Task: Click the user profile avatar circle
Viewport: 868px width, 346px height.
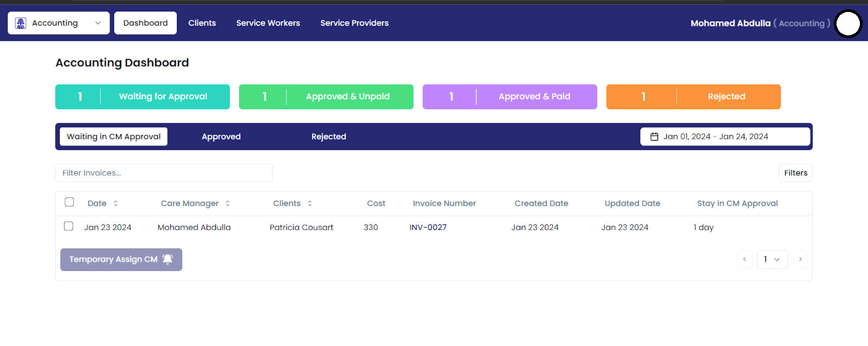Action: 848,24
